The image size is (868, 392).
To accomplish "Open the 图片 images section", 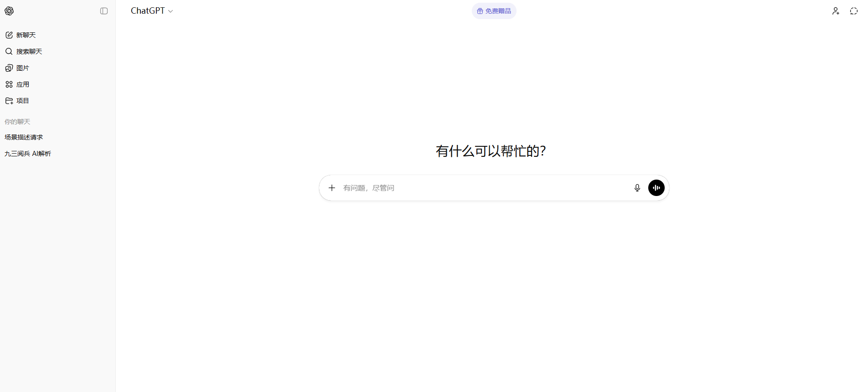I will pyautogui.click(x=22, y=68).
